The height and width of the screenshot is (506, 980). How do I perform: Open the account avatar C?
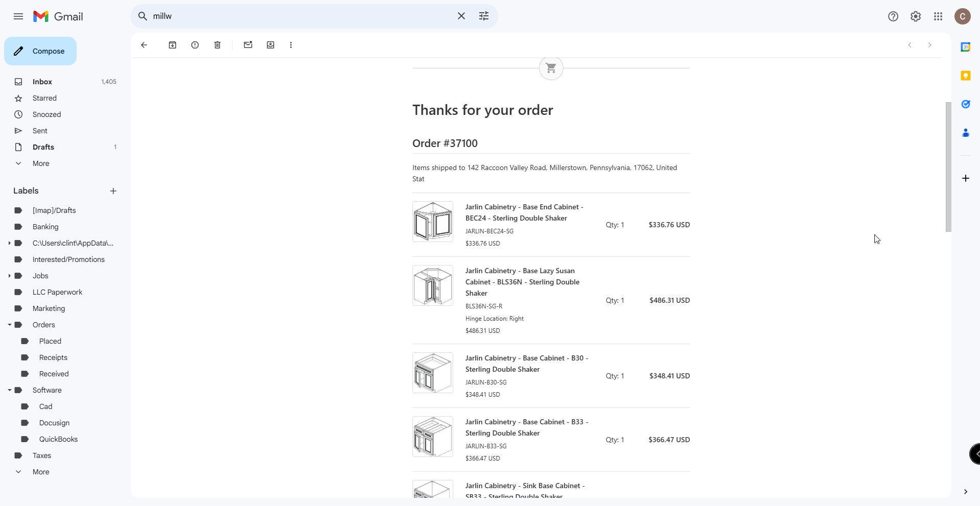click(x=963, y=16)
